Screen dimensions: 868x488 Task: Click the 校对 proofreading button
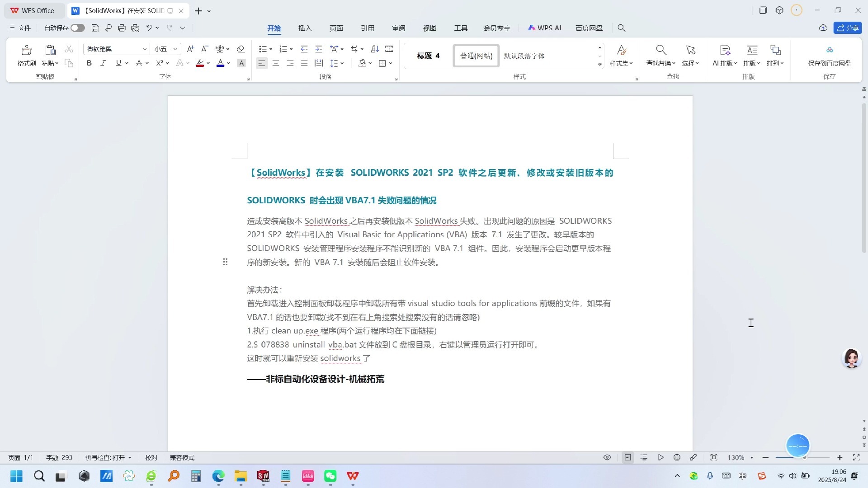(x=151, y=458)
